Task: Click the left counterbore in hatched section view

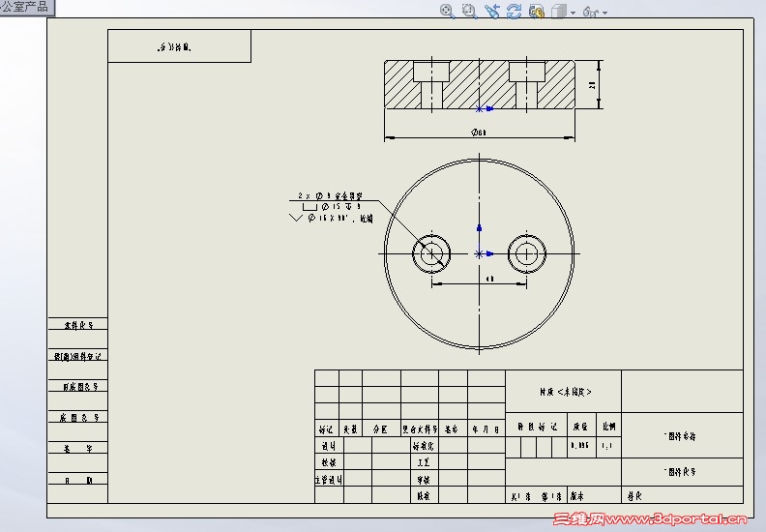Action: coord(431,72)
